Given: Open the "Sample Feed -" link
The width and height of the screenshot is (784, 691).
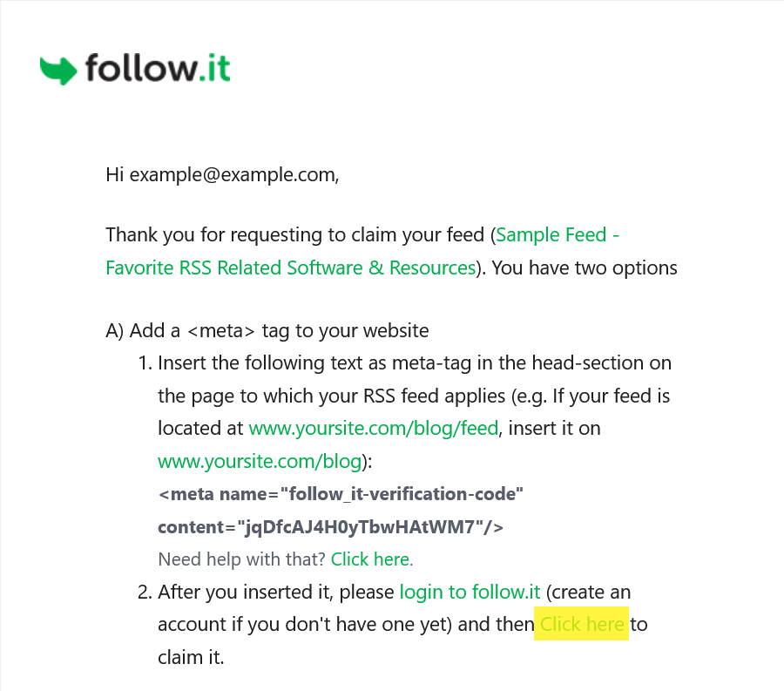Looking at the screenshot, I should 557,234.
